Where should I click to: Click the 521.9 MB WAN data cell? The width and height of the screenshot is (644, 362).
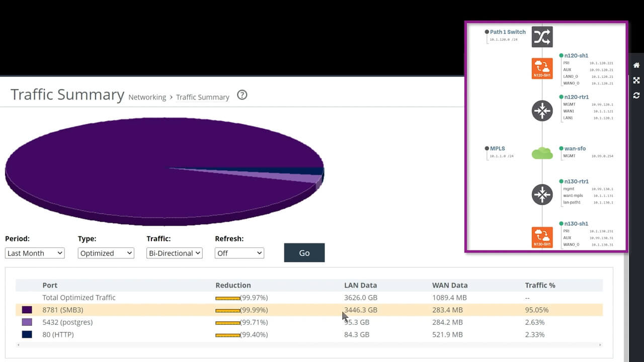[447, 334]
